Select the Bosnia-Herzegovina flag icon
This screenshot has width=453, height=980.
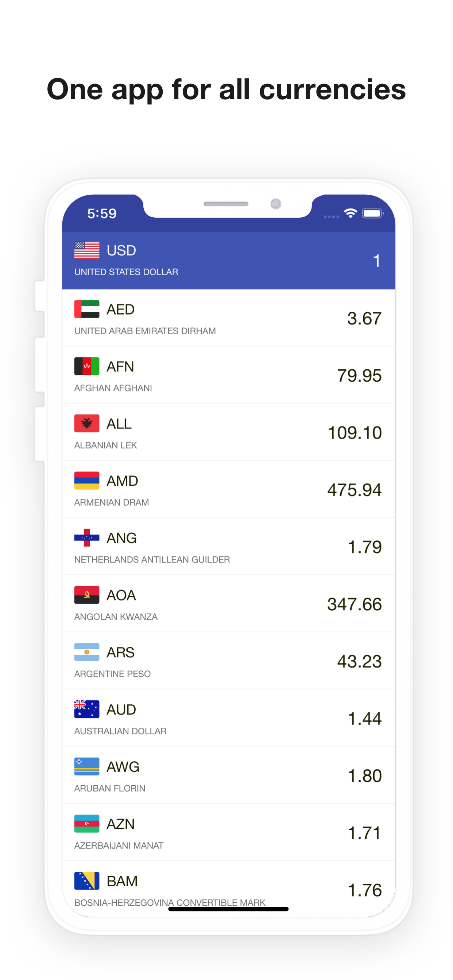click(87, 880)
